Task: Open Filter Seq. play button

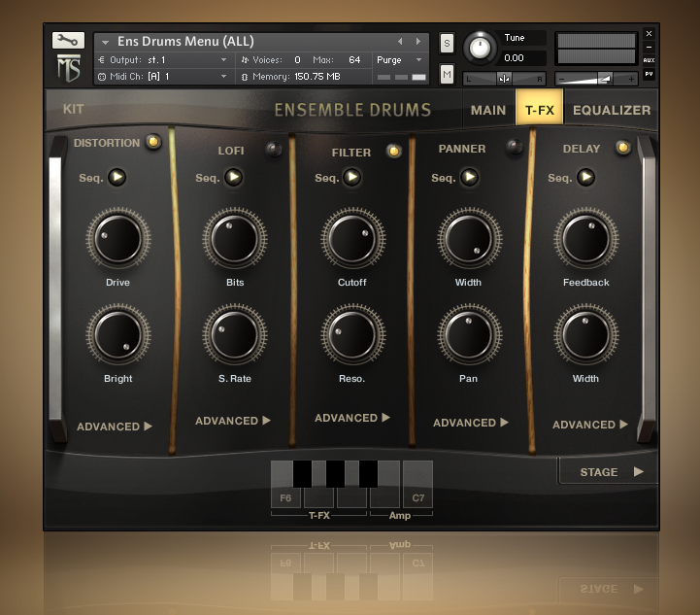Action: (x=352, y=177)
